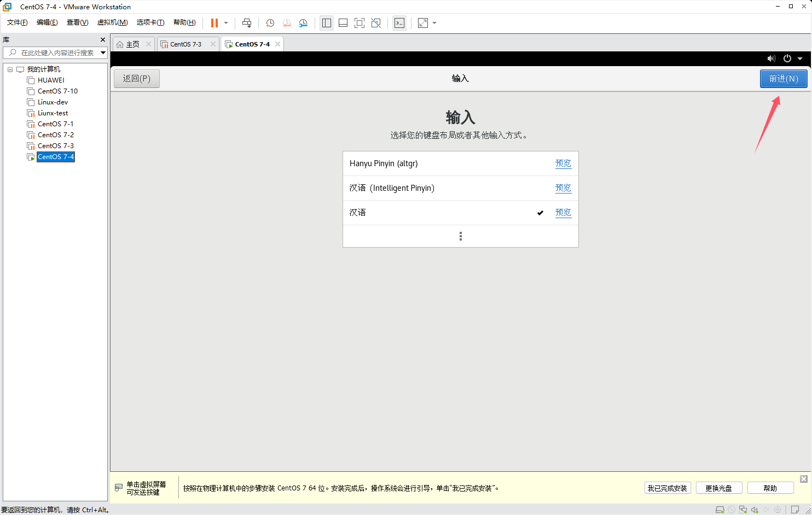The width and height of the screenshot is (812, 515).
Task: Collapse the 我的计算机 tree node
Action: pyautogui.click(x=10, y=69)
